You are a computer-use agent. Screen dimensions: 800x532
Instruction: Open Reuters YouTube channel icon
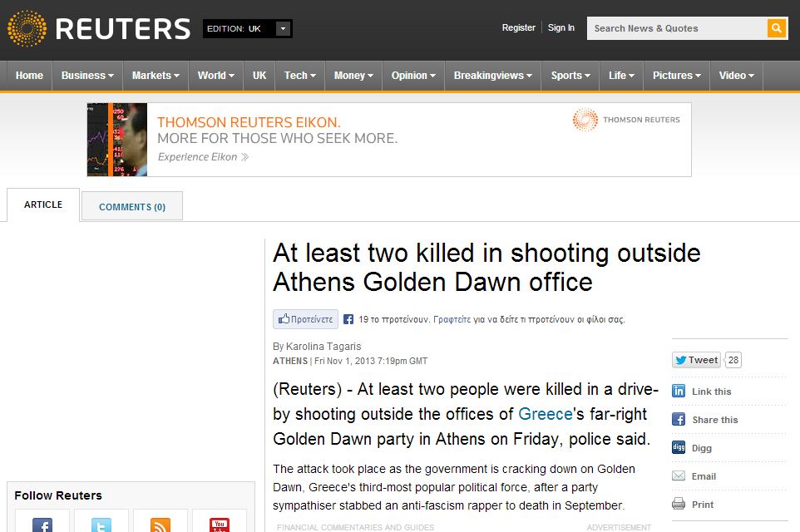[220, 524]
